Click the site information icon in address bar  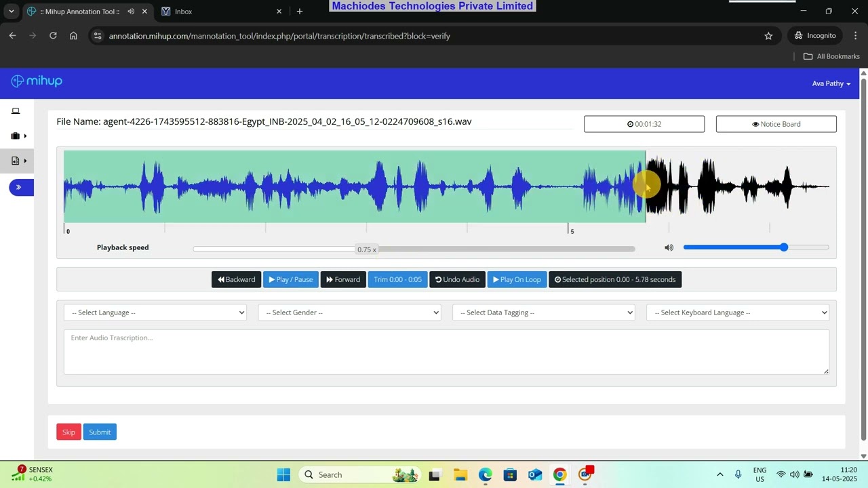click(x=98, y=36)
